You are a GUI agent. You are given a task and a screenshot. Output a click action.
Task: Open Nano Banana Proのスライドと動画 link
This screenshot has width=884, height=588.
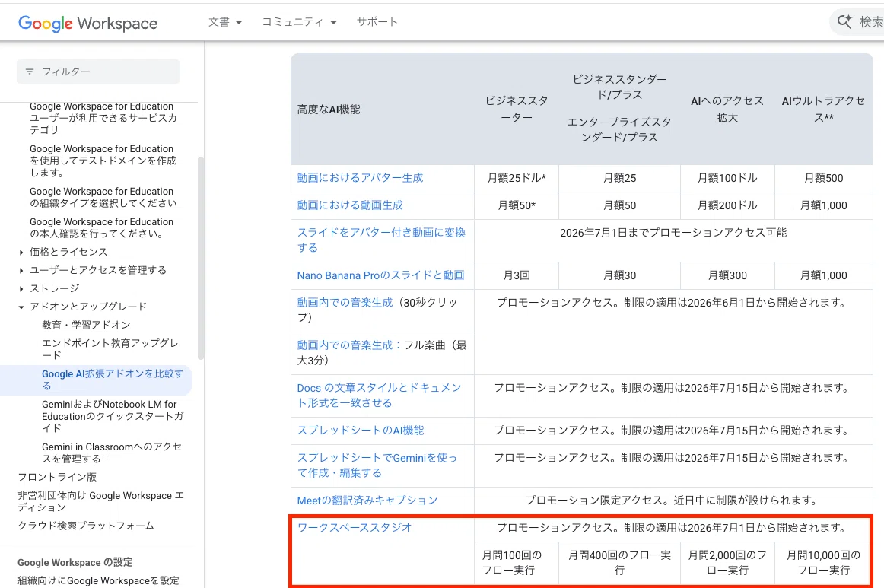coord(380,275)
